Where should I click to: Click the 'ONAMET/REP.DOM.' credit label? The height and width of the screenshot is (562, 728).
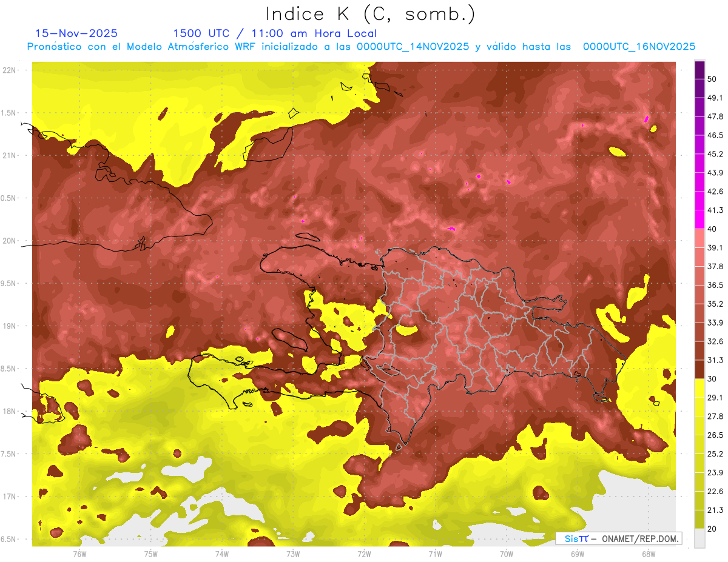[639, 538]
